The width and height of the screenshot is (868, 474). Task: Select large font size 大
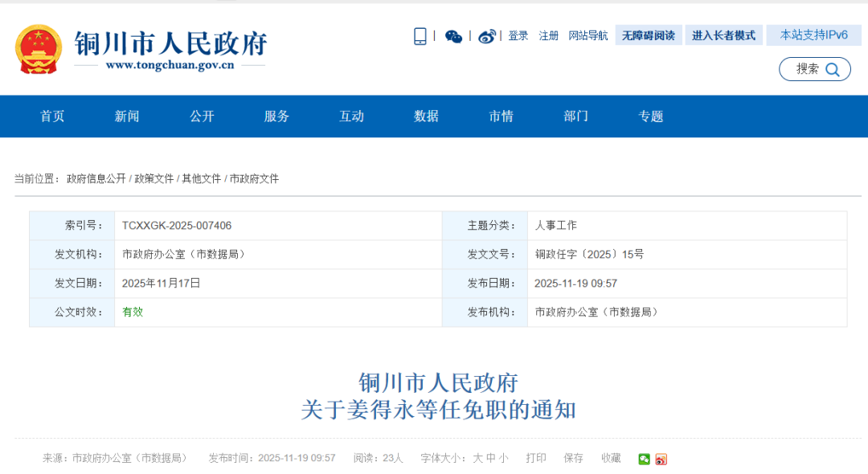(477, 458)
